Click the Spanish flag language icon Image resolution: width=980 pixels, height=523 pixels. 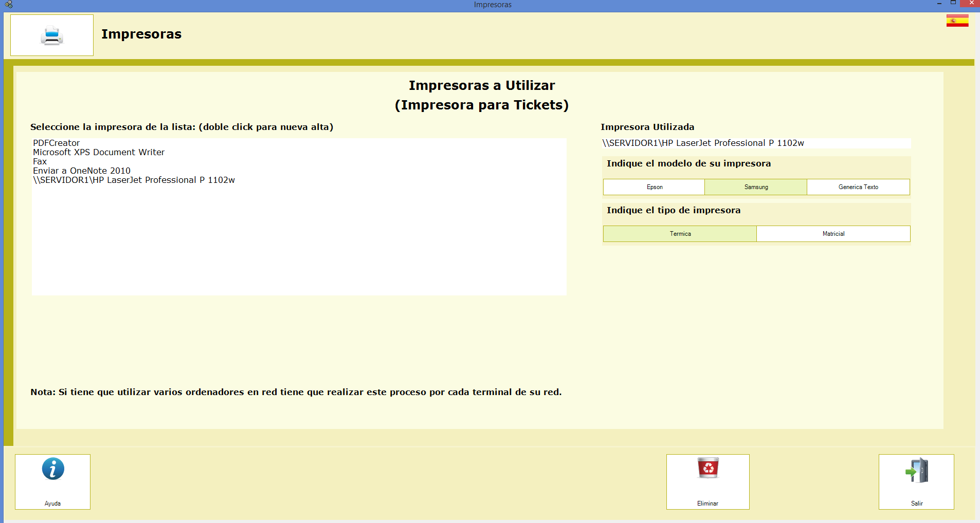pos(957,21)
